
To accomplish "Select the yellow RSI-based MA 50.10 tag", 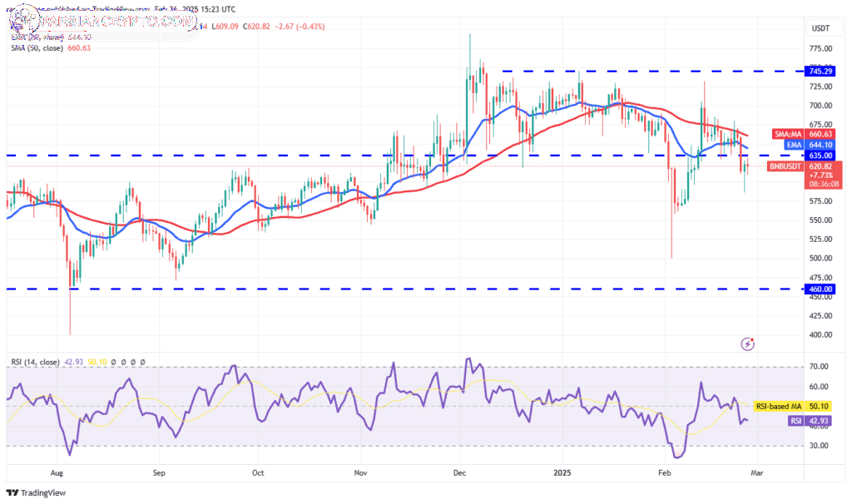I will tap(793, 406).
